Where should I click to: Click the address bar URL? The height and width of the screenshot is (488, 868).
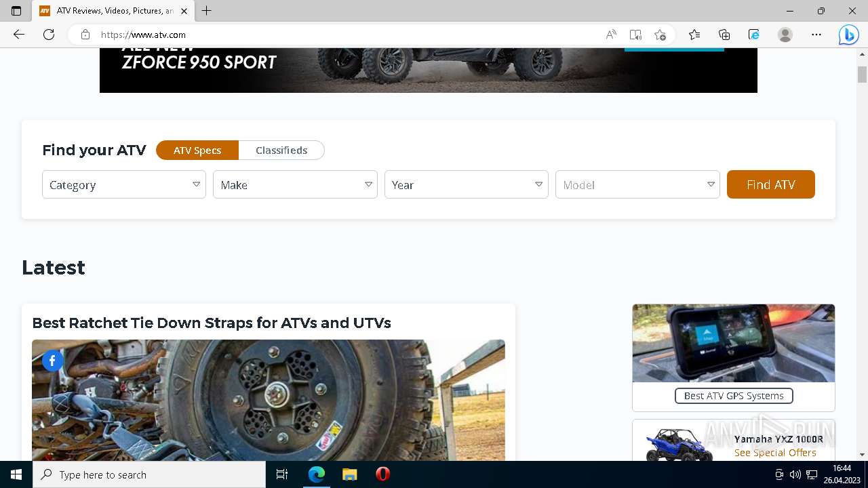point(143,35)
